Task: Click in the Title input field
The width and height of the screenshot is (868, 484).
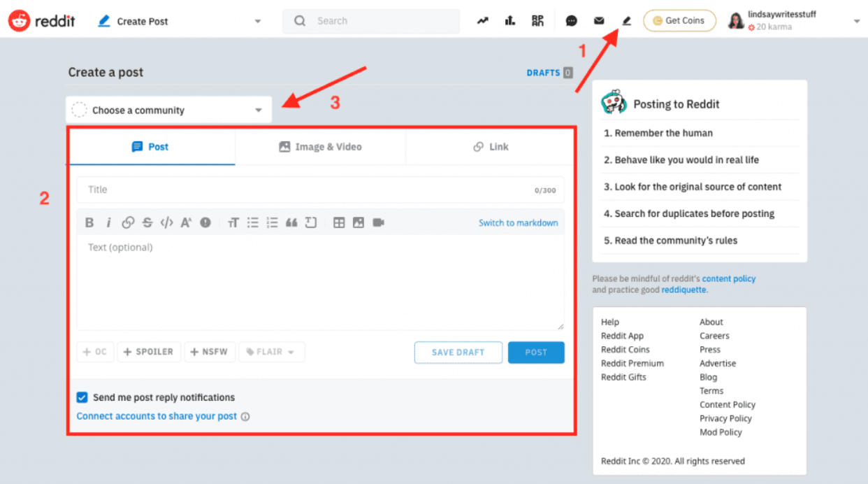Action: pos(320,190)
